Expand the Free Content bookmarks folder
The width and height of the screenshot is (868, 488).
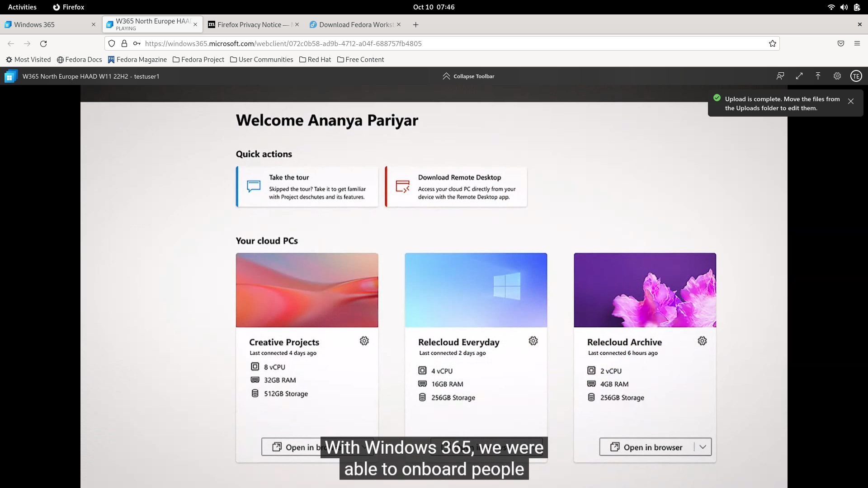(361, 59)
